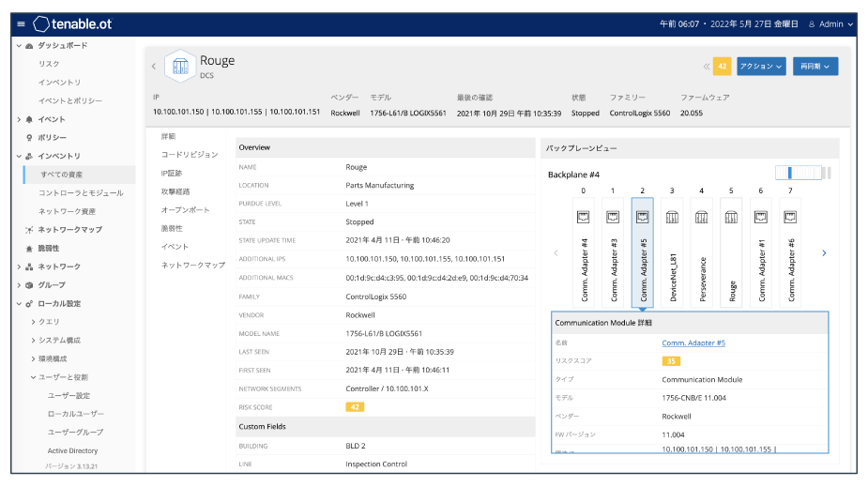Click the double-chevron collapse icon near score 42
868x487 pixels.
click(x=706, y=66)
